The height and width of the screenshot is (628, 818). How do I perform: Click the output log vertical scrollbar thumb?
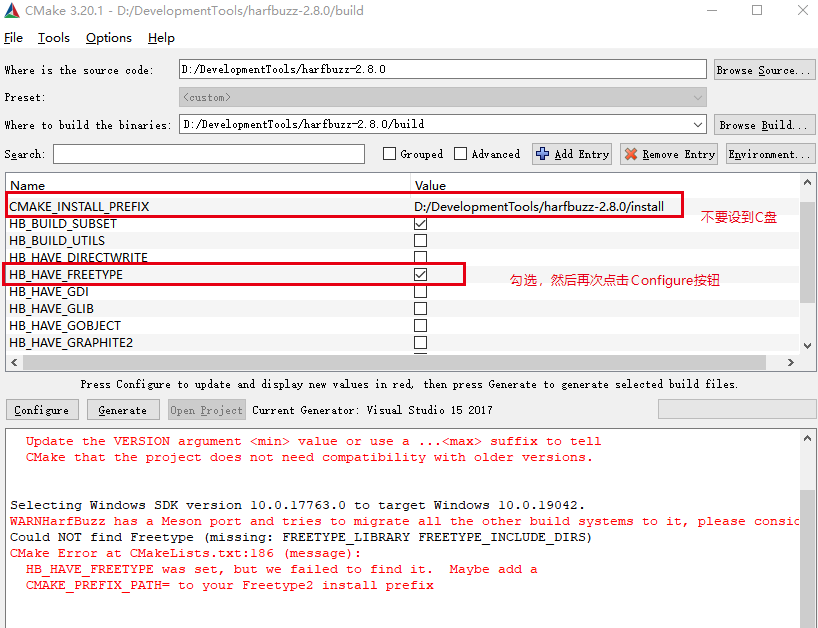[807, 558]
